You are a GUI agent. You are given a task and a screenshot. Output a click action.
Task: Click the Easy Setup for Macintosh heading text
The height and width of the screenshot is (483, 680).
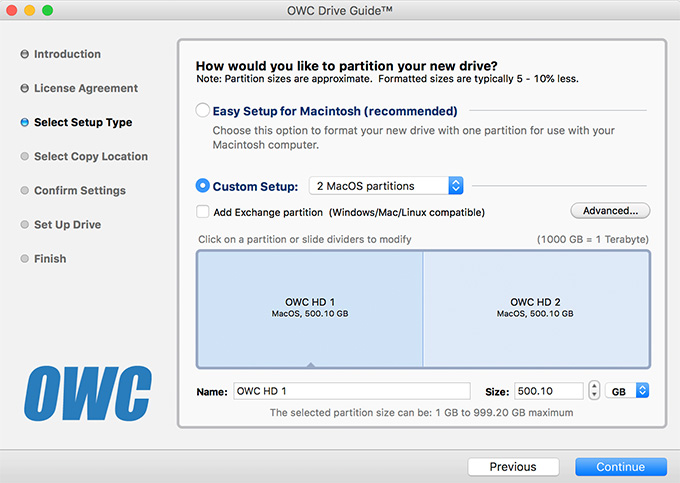335,111
